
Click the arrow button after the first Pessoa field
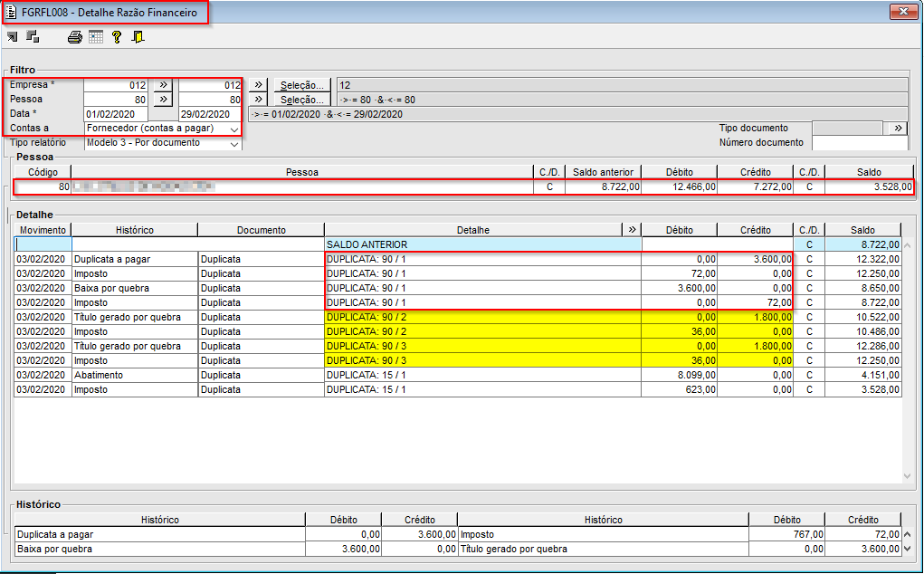163,100
